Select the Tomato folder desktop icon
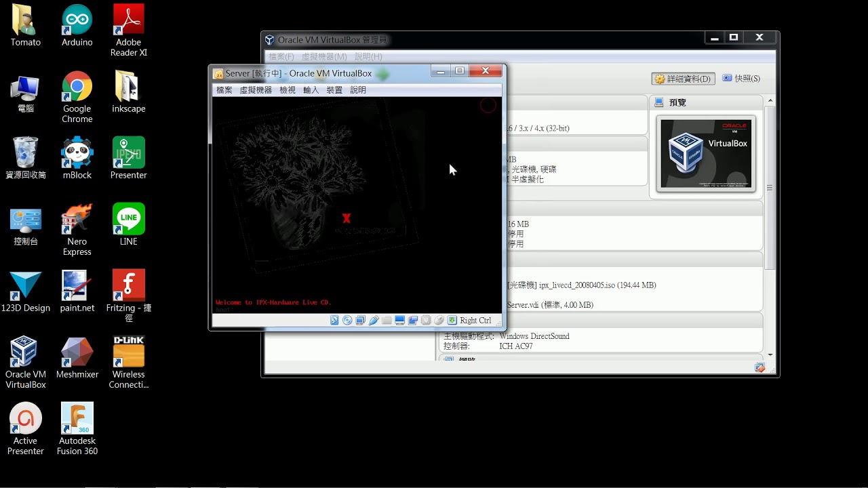The width and height of the screenshot is (868, 488). [x=26, y=26]
